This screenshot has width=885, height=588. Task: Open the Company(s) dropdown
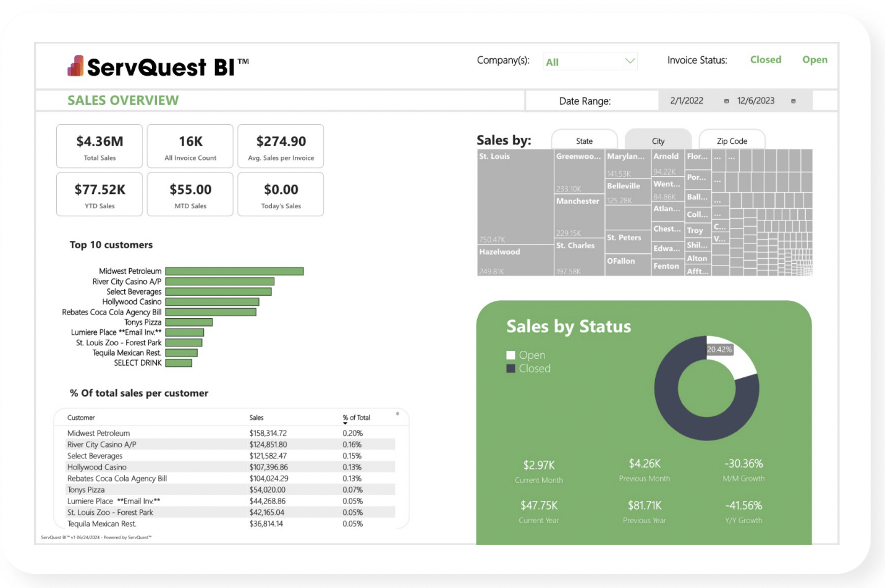coord(590,62)
